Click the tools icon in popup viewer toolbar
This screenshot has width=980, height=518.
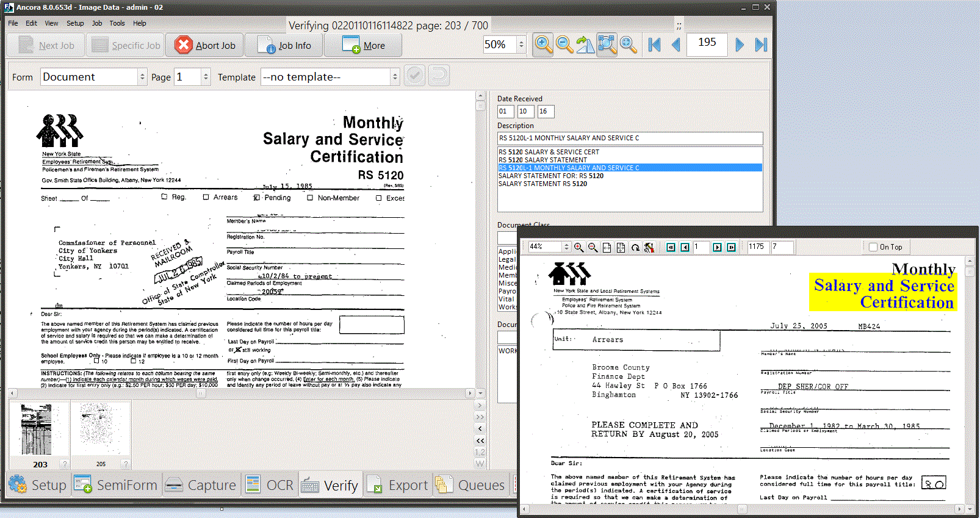(x=649, y=247)
